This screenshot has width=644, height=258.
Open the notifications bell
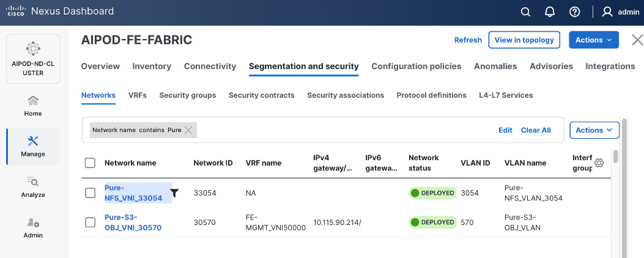click(x=550, y=12)
